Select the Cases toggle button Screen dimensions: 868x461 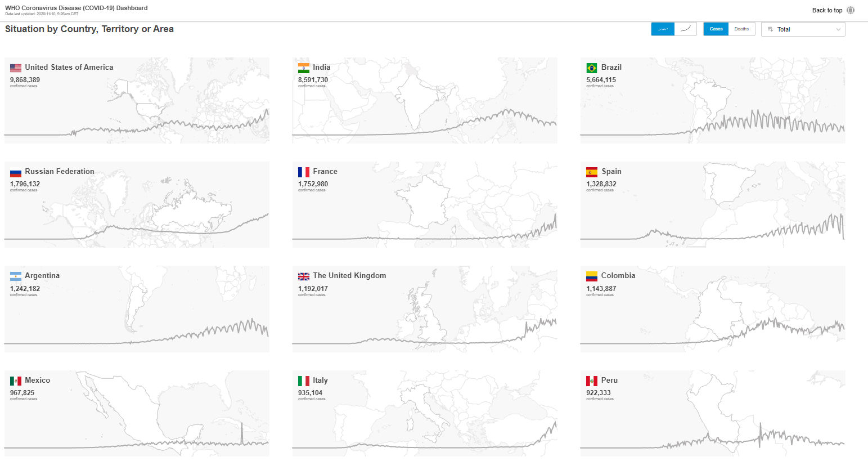click(716, 29)
